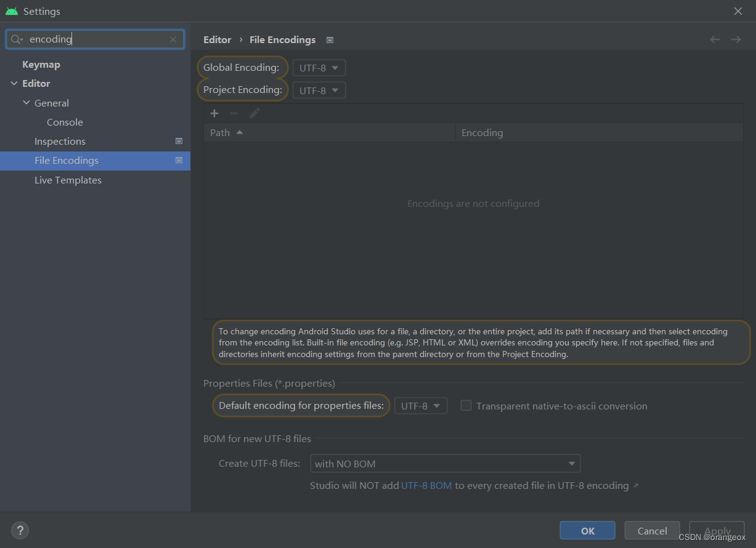The height and width of the screenshot is (548, 756).
Task: Click the minus remove path icon
Action: click(234, 113)
